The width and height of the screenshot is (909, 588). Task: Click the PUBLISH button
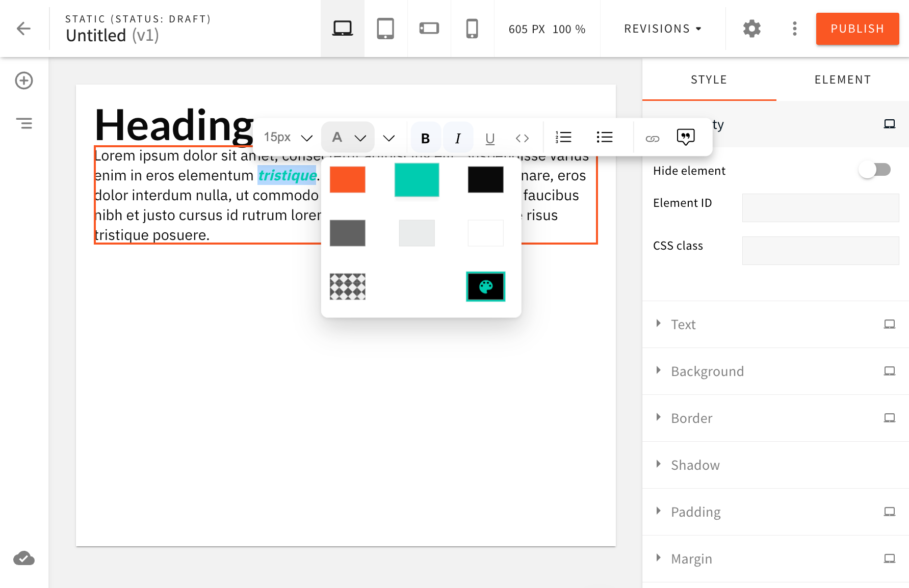click(x=857, y=29)
